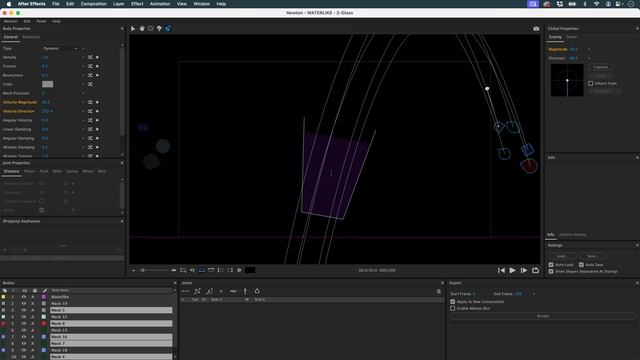The height and width of the screenshot is (360, 640).
Task: Select the Mask 16 body row
Action: (111, 337)
